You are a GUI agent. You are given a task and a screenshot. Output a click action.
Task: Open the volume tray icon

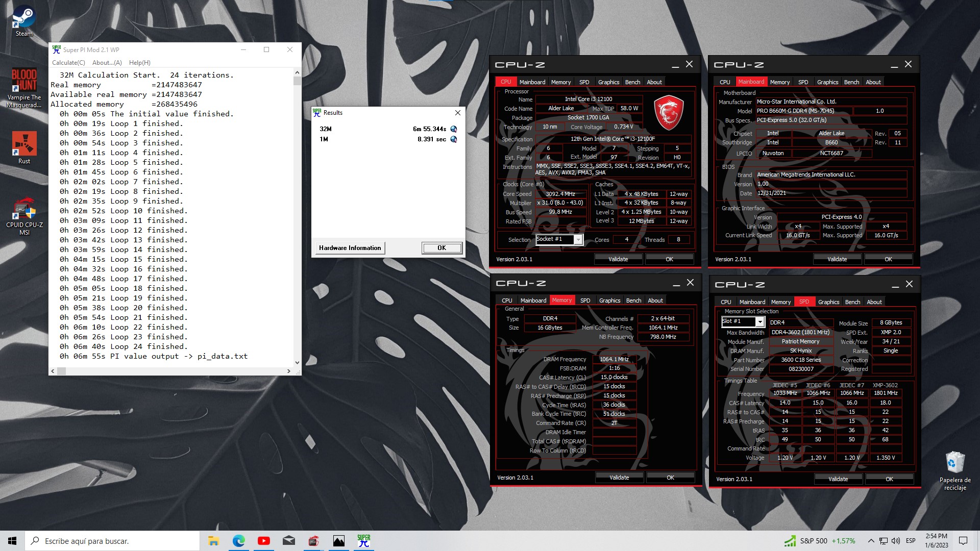pos(896,541)
